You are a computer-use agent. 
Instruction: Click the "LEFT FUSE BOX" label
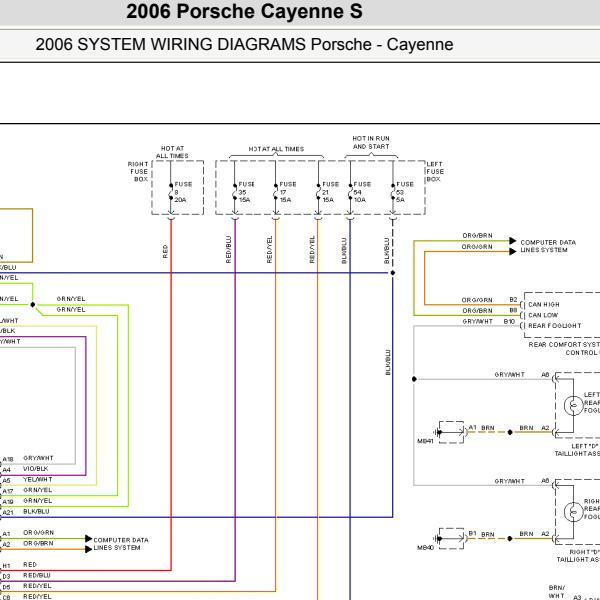(x=435, y=171)
